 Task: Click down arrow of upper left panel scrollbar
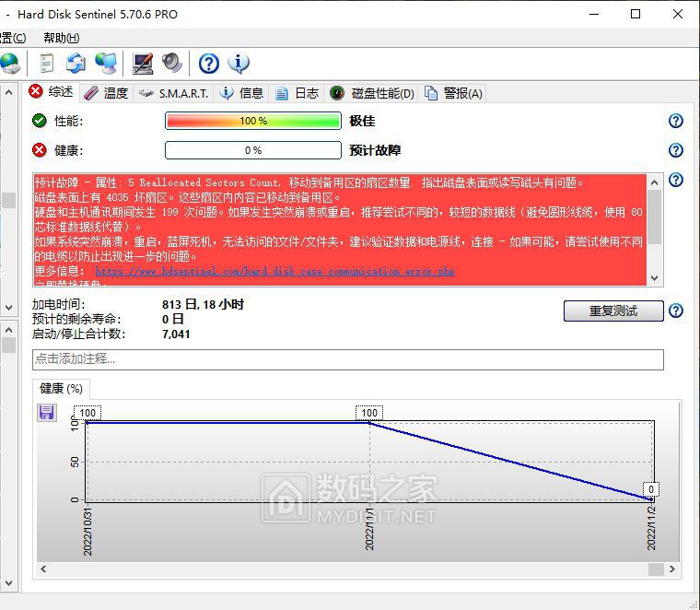tap(8, 308)
